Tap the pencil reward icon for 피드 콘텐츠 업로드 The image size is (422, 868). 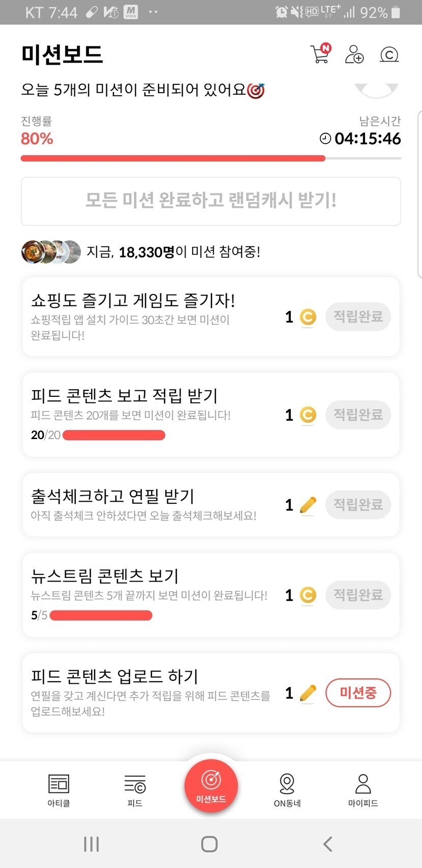pos(308,693)
